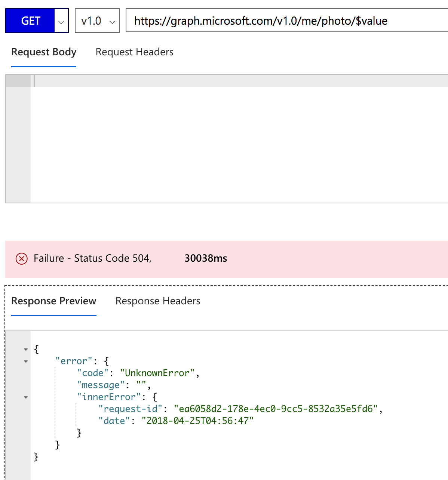Click the Failure - Status Code 504 text

pos(92,258)
